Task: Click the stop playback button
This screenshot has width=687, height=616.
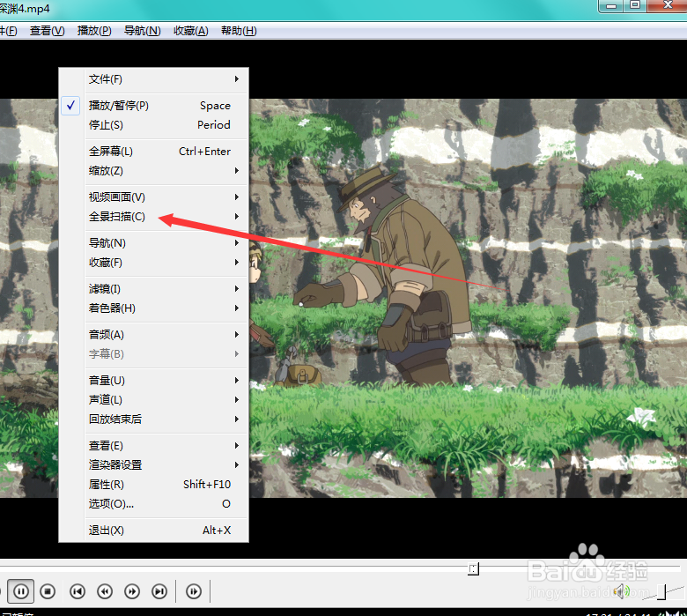Action: [x=48, y=591]
